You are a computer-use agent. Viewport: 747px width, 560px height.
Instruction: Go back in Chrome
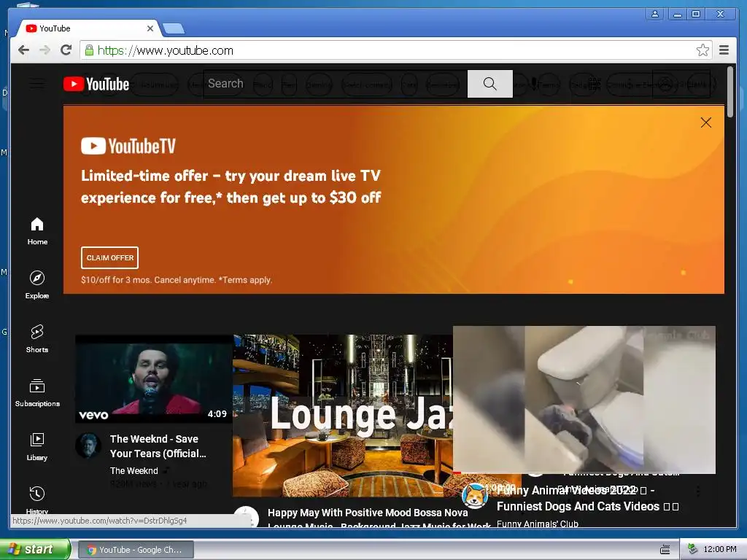click(x=24, y=50)
